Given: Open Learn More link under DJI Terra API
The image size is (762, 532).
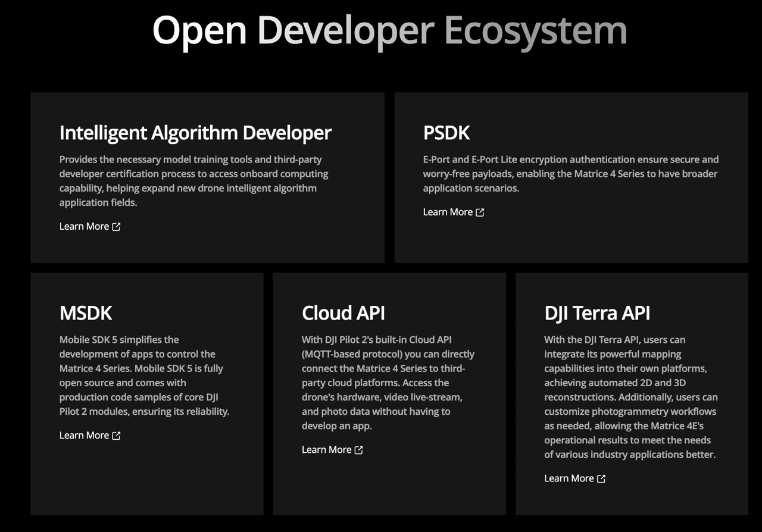Looking at the screenshot, I should 574,478.
